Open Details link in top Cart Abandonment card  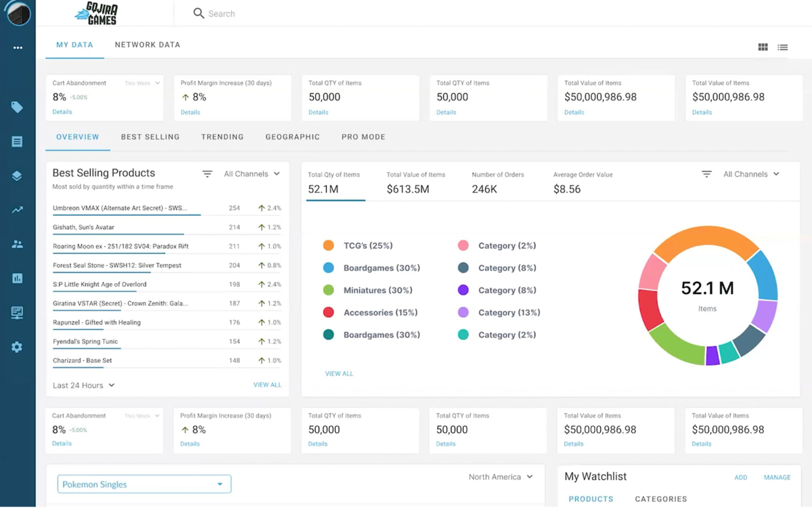pos(62,112)
